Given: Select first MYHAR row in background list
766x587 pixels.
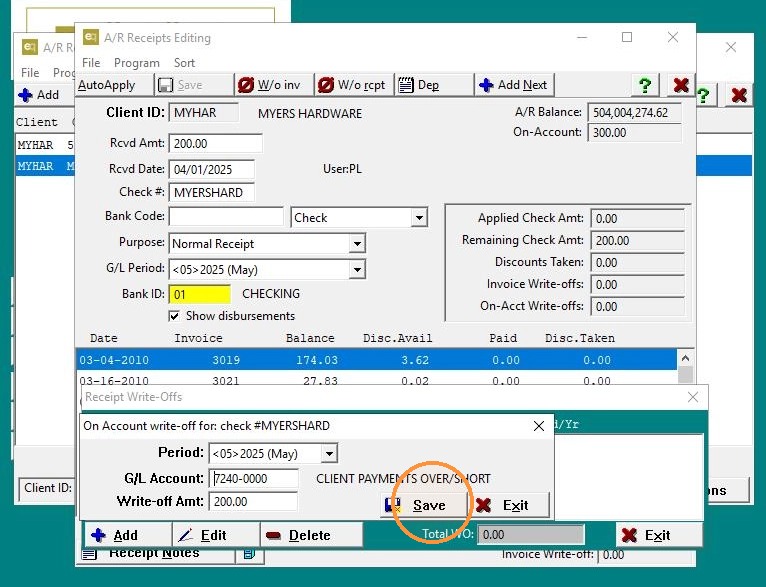Looking at the screenshot, I should click(x=45, y=145).
